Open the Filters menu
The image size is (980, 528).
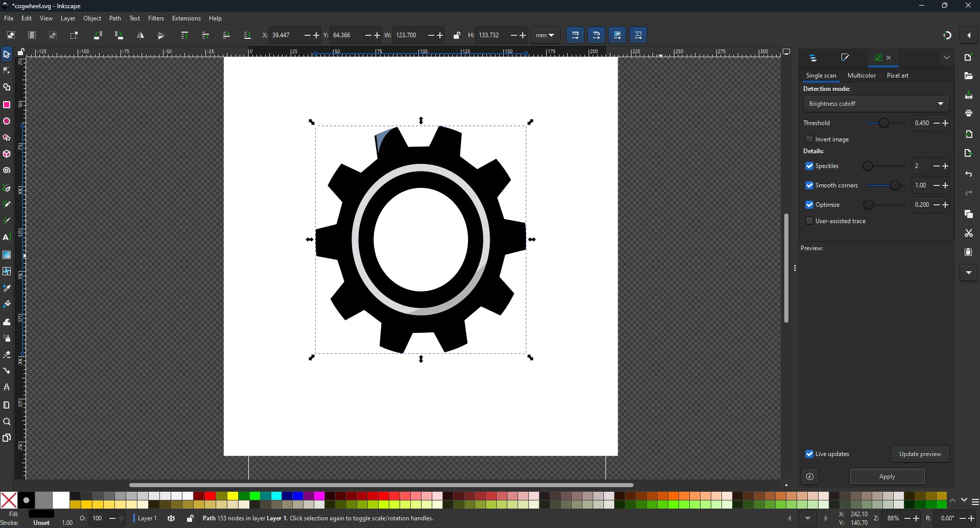(x=156, y=18)
